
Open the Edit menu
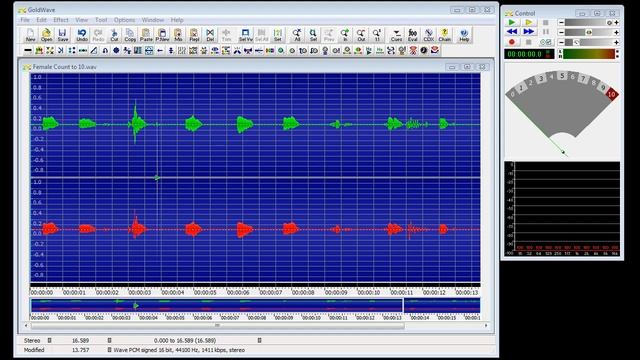point(41,20)
